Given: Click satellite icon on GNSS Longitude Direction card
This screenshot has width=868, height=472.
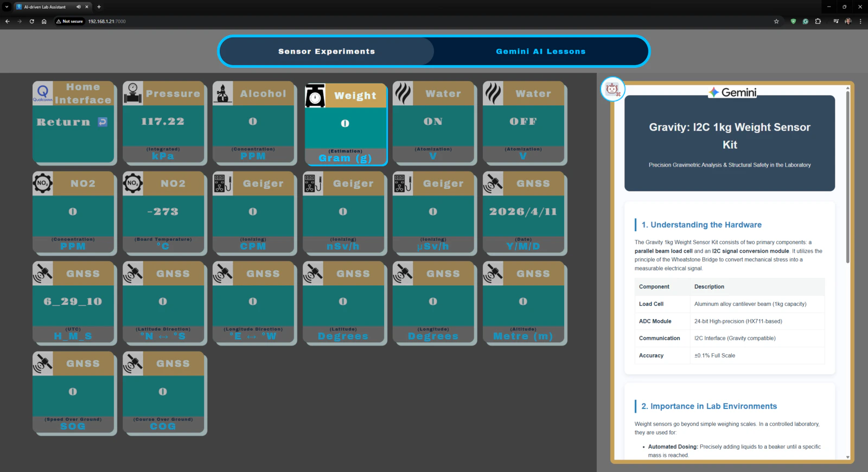Looking at the screenshot, I should (223, 273).
